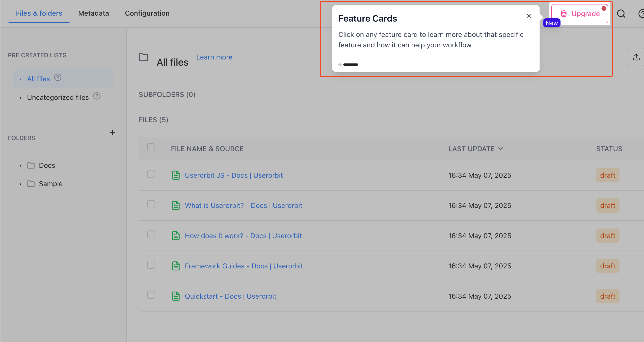Open the Sample folder in sidebar
644x342 pixels.
pyautogui.click(x=51, y=184)
